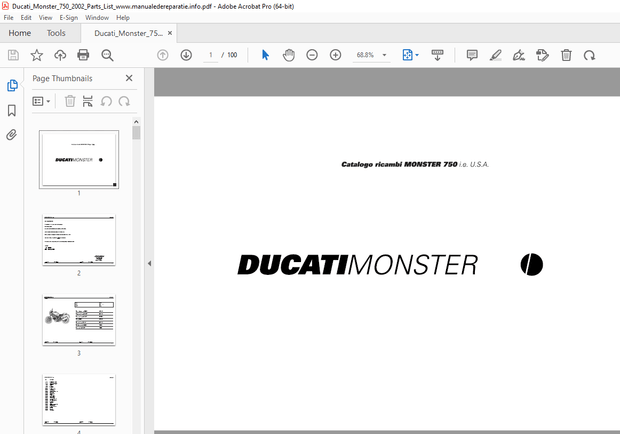Go to the previous page with the arrow
The image size is (620, 434).
163,55
